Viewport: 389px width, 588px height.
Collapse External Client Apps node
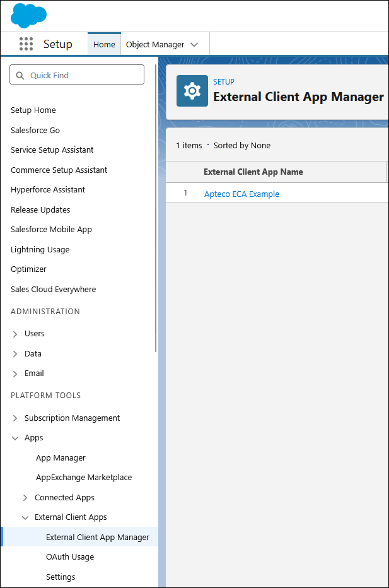[x=25, y=517]
